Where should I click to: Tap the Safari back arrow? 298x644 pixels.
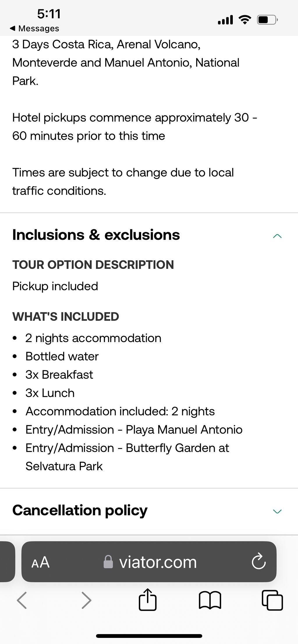pos(22,600)
